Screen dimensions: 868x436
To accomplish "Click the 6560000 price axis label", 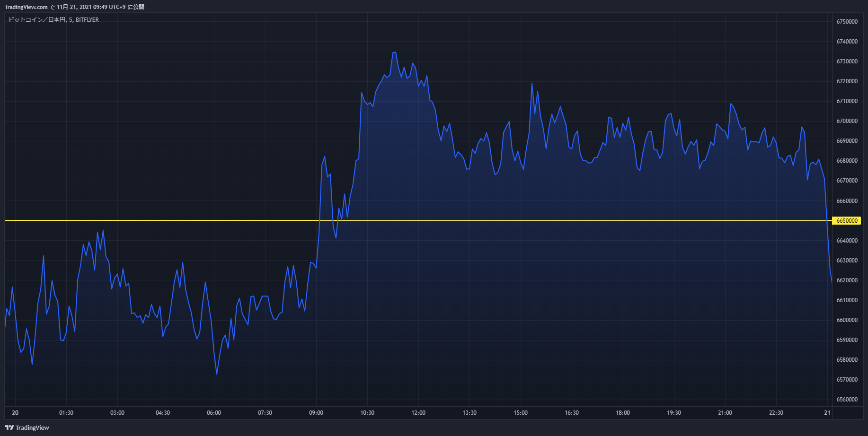I will [x=847, y=400].
